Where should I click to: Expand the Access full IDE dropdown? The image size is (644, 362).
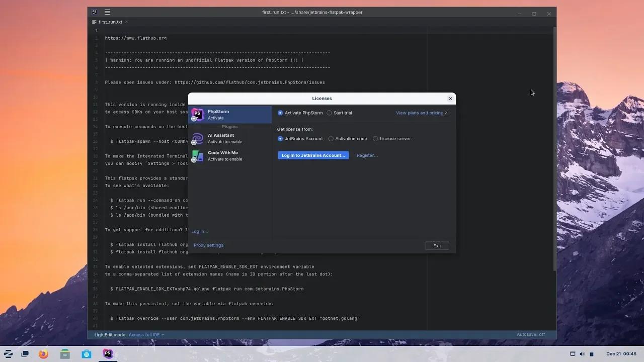(x=146, y=334)
